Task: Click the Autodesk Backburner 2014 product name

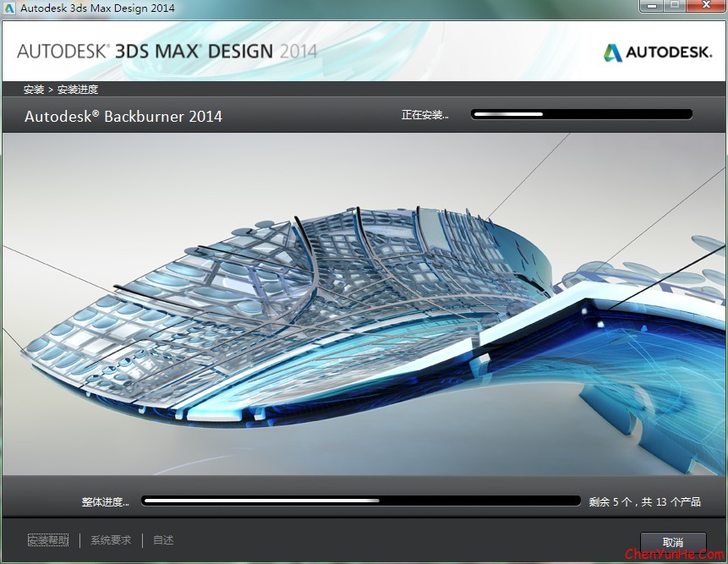Action: [123, 116]
